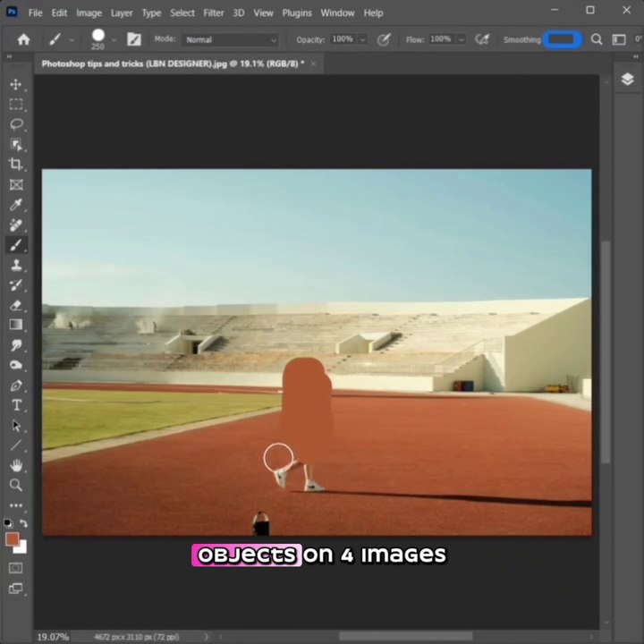Open the Layers panel icon on right
The width and height of the screenshot is (644, 644).
click(x=627, y=79)
